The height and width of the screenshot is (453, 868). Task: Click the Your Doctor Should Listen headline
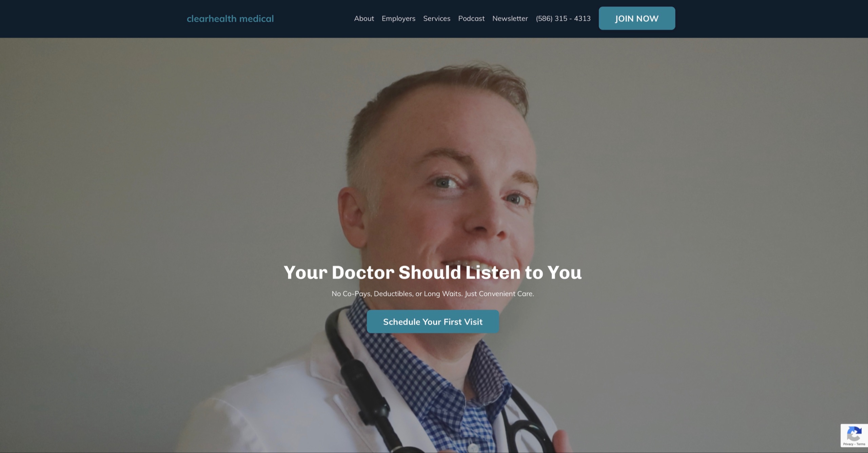pyautogui.click(x=433, y=272)
